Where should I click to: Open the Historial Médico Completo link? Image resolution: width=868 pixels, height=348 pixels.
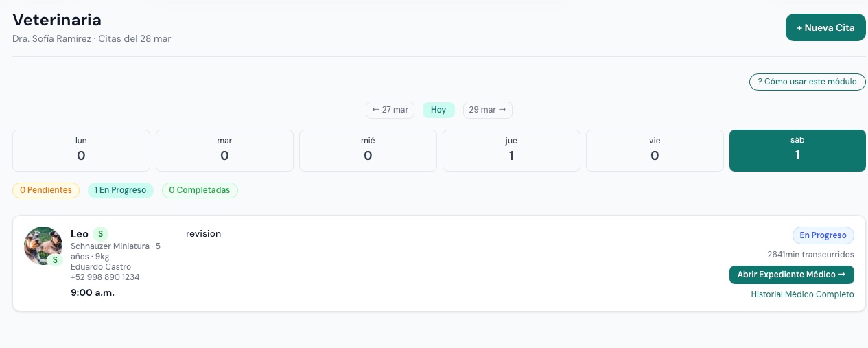(x=802, y=294)
